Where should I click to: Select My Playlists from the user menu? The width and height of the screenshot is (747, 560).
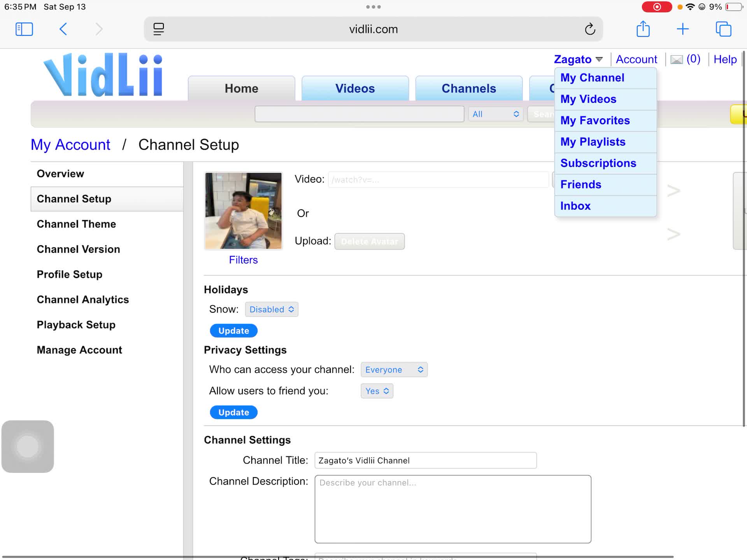593,142
